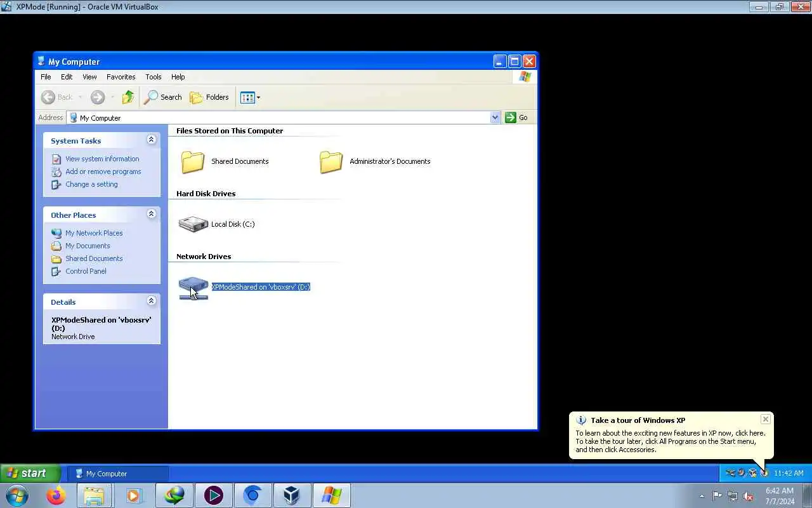This screenshot has width=812, height=508.
Task: Click the Windows flag throbber logo
Action: pos(525,77)
